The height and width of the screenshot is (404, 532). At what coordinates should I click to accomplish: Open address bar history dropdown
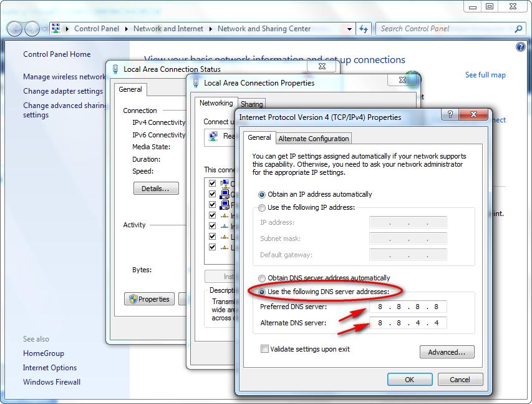(349, 29)
